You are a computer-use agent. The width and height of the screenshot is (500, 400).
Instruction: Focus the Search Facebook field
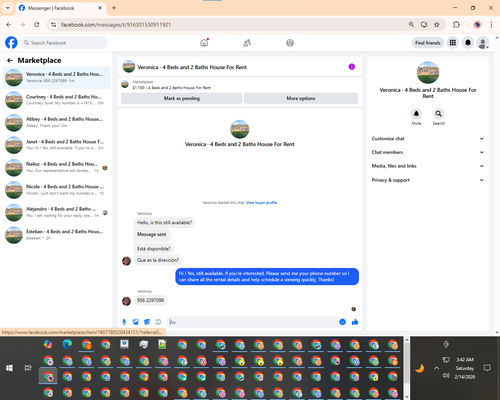64,43
